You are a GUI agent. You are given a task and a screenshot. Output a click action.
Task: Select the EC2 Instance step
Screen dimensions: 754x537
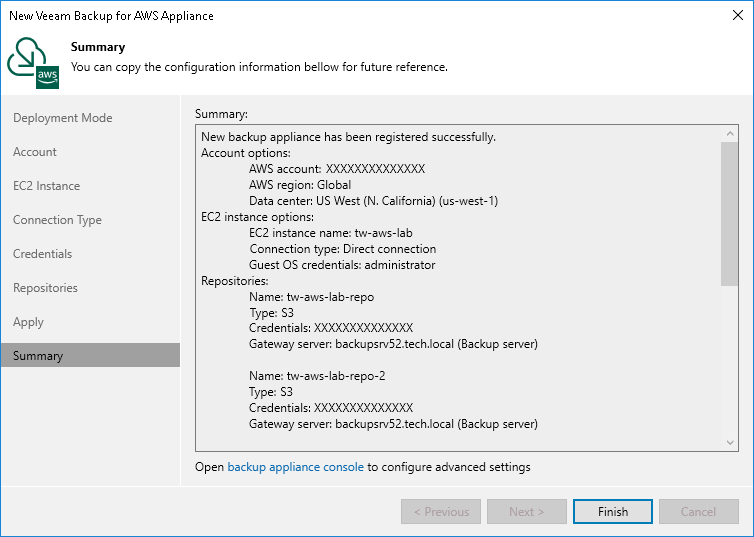pyautogui.click(x=46, y=186)
